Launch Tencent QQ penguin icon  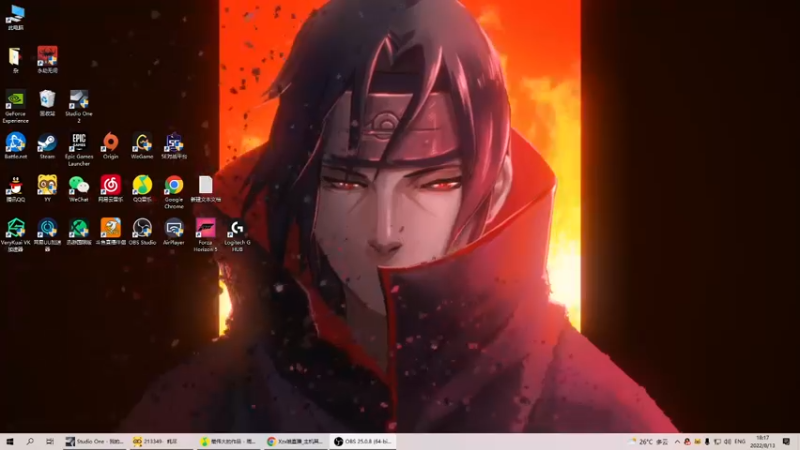pos(15,189)
